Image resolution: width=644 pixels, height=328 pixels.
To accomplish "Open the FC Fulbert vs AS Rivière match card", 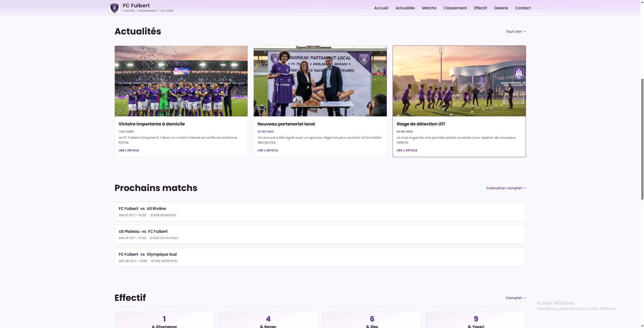I will tap(320, 211).
